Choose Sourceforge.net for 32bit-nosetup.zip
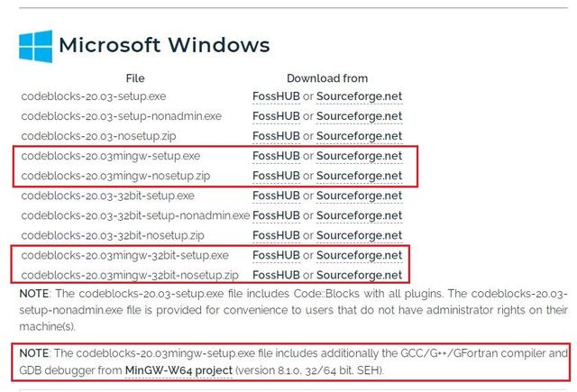Screen dimensions: 577x392 coord(359,235)
